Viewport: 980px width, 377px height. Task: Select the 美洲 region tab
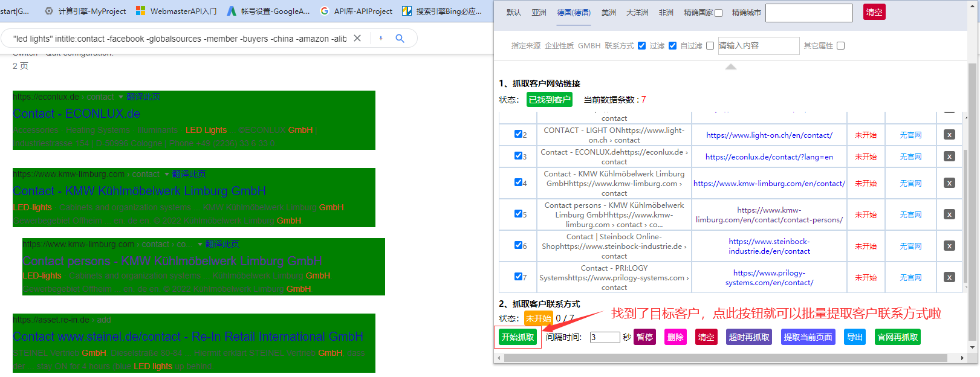(609, 13)
